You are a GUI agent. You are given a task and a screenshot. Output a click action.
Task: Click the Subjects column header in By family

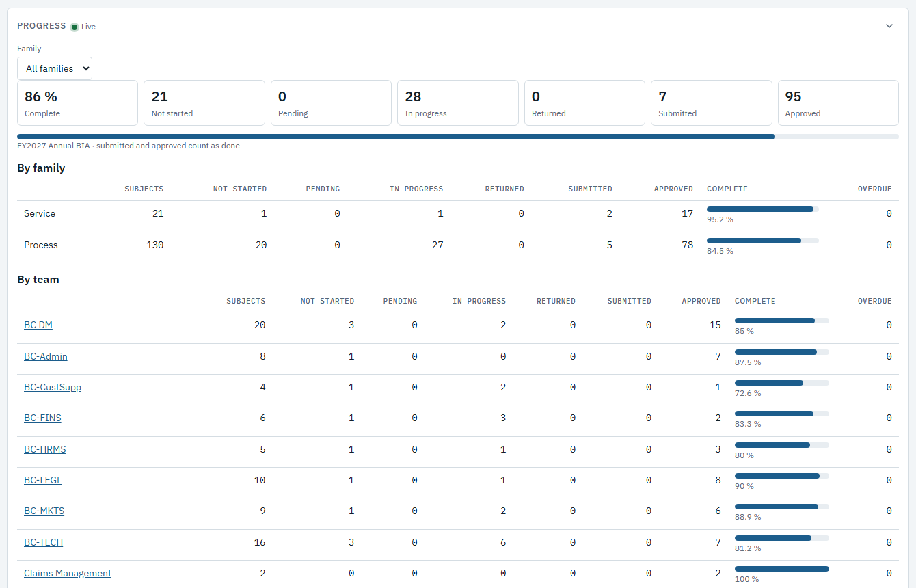tap(144, 189)
